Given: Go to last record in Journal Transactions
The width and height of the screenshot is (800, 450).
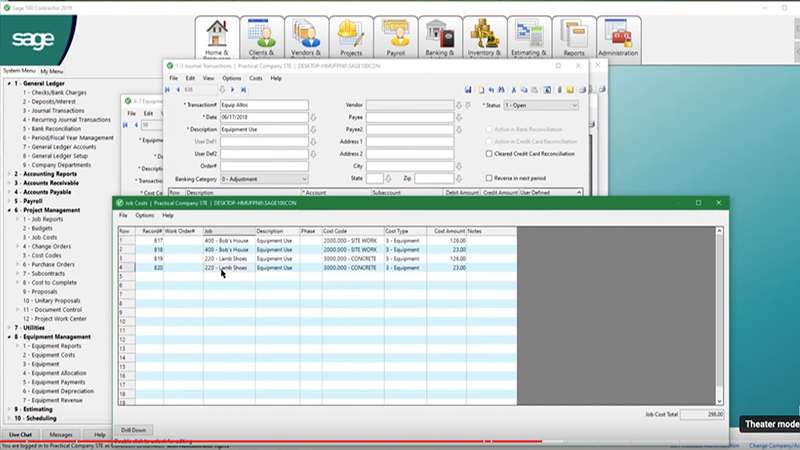Looking at the screenshot, I should coord(243,90).
